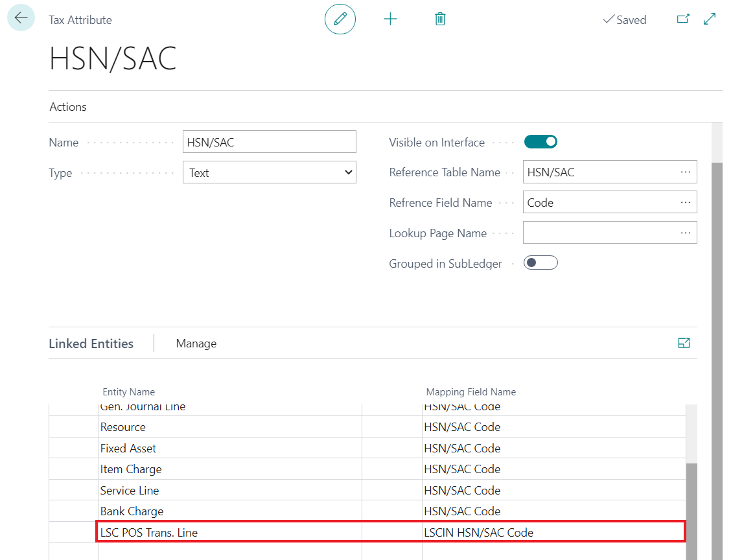755x560 pixels.
Task: Disable the Visible on Interface toggle
Action: coord(540,142)
